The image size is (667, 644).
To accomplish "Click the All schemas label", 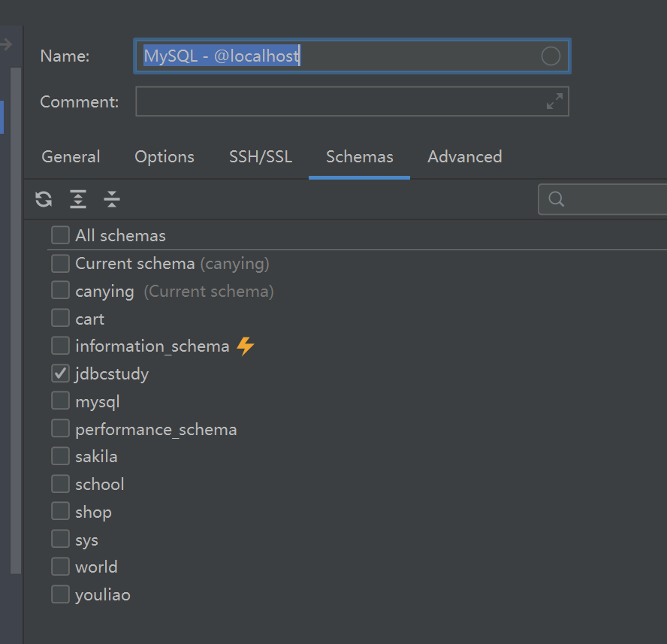I will tap(120, 236).
